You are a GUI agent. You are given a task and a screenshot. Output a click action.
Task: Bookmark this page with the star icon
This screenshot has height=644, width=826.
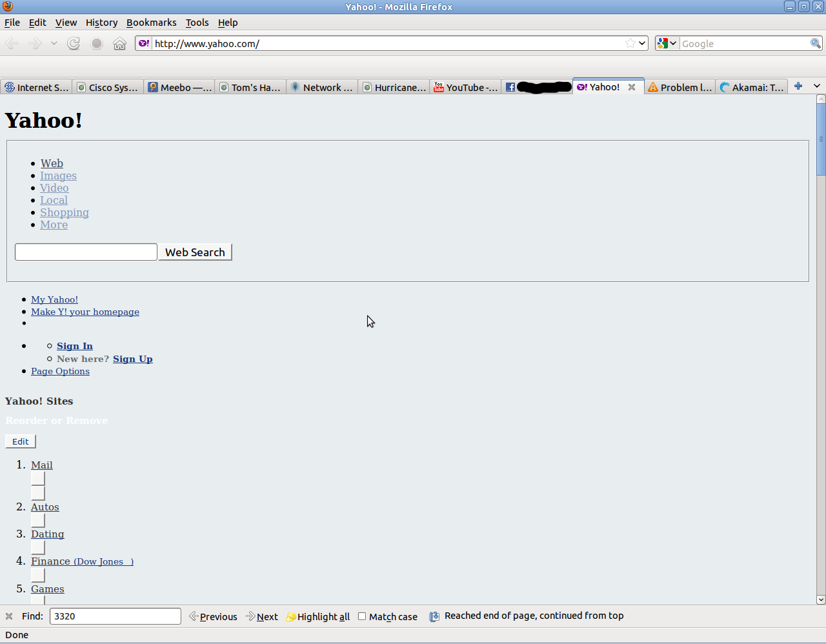630,43
